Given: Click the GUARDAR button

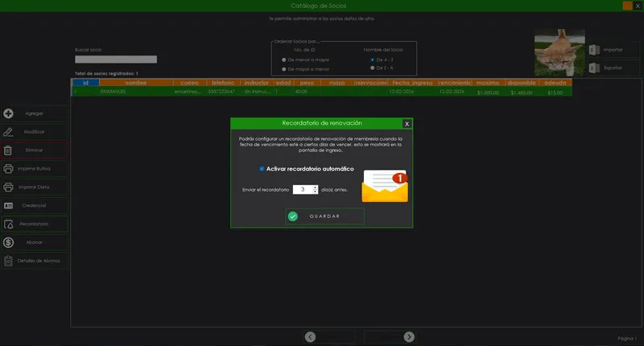Looking at the screenshot, I should pyautogui.click(x=324, y=216).
